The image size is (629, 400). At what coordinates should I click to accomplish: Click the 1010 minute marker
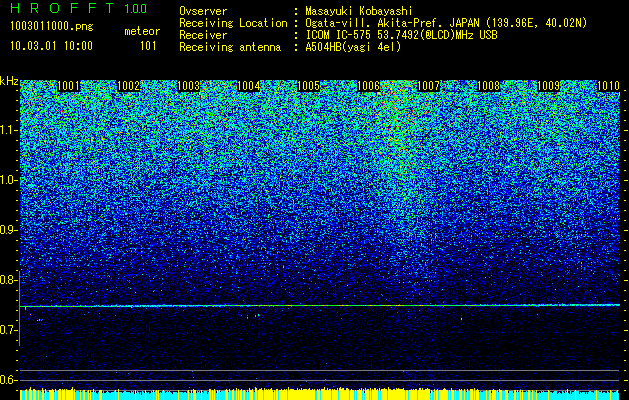pos(609,86)
